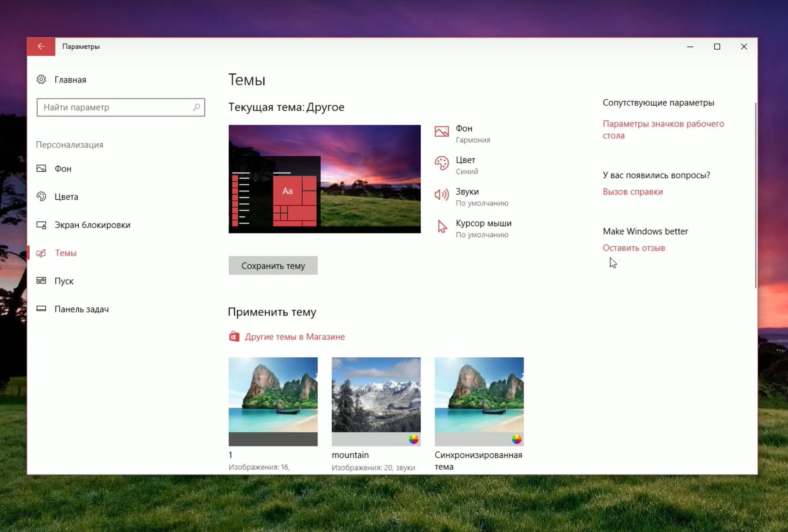Click the cursor icon beside Курсор мыши

click(441, 226)
